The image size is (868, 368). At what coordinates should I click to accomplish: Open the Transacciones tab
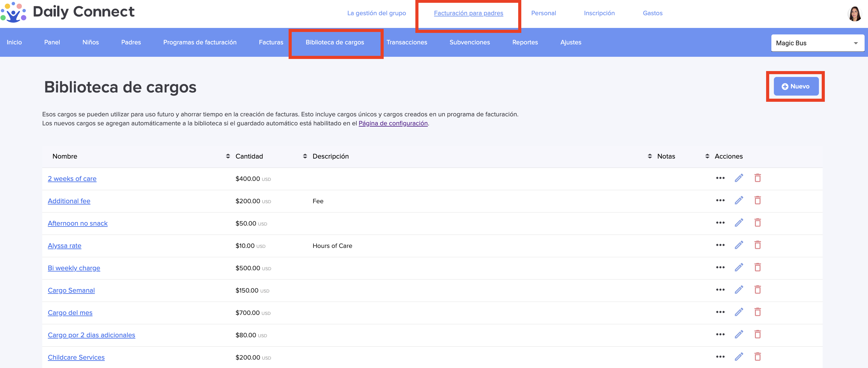tap(406, 43)
